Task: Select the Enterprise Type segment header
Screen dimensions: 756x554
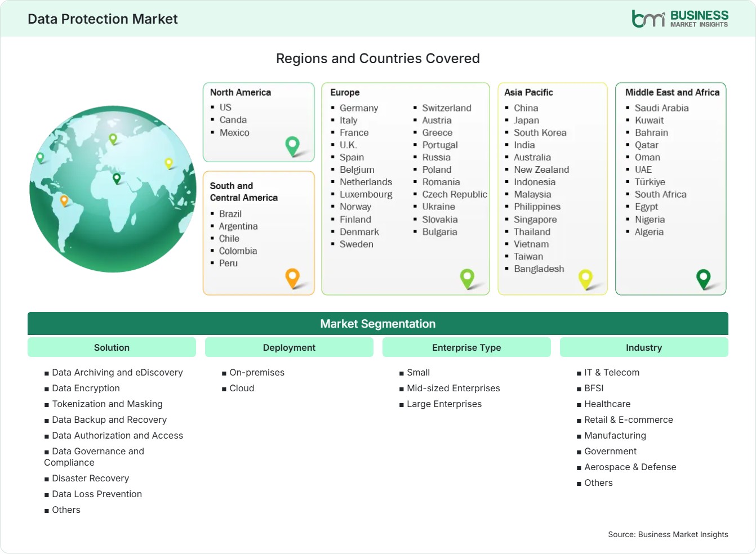Action: pos(466,347)
